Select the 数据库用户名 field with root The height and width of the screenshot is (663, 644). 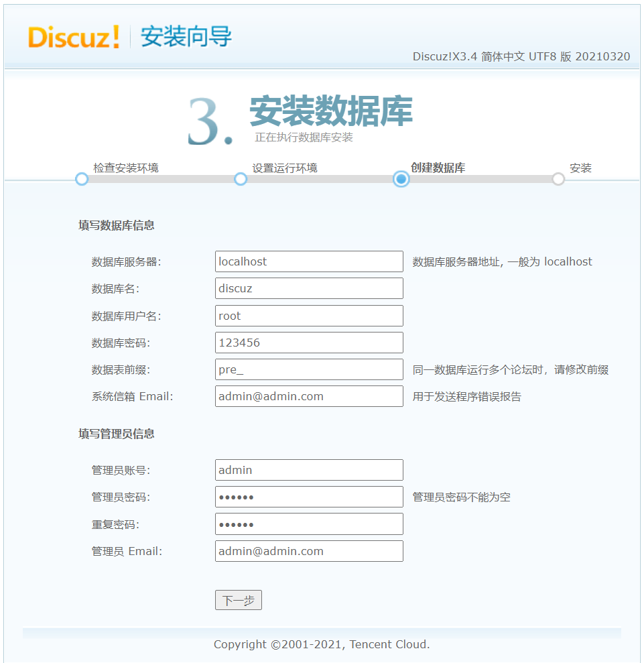309,316
